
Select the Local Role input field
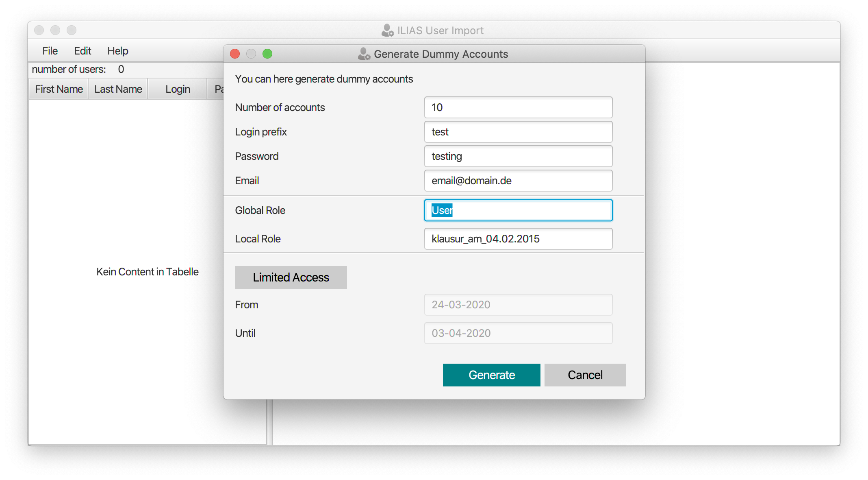tap(518, 239)
